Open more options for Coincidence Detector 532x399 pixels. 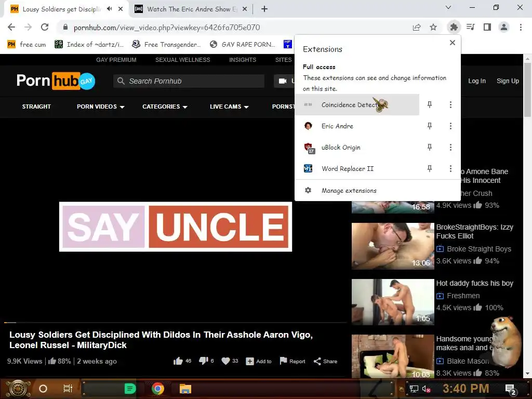pos(450,105)
